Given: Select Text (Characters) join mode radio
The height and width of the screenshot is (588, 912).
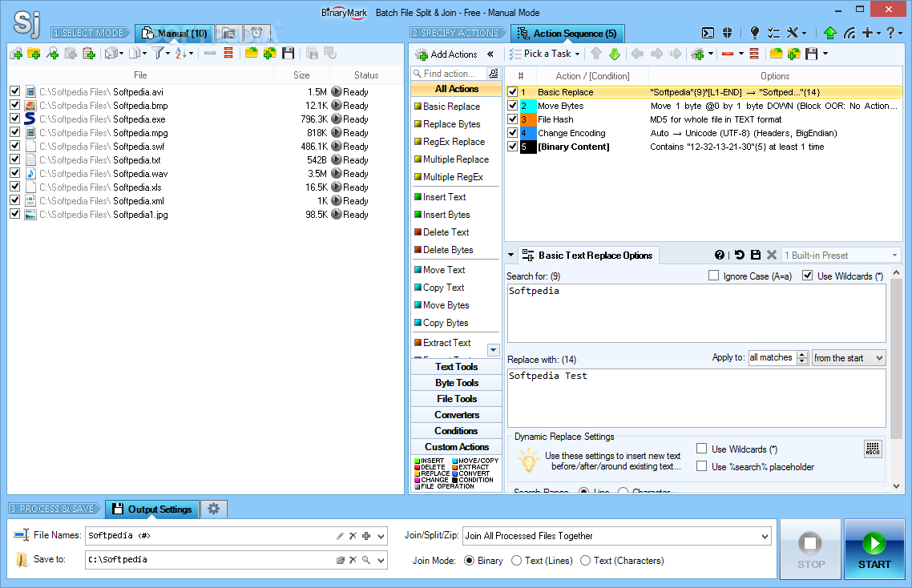Looking at the screenshot, I should pyautogui.click(x=586, y=561).
